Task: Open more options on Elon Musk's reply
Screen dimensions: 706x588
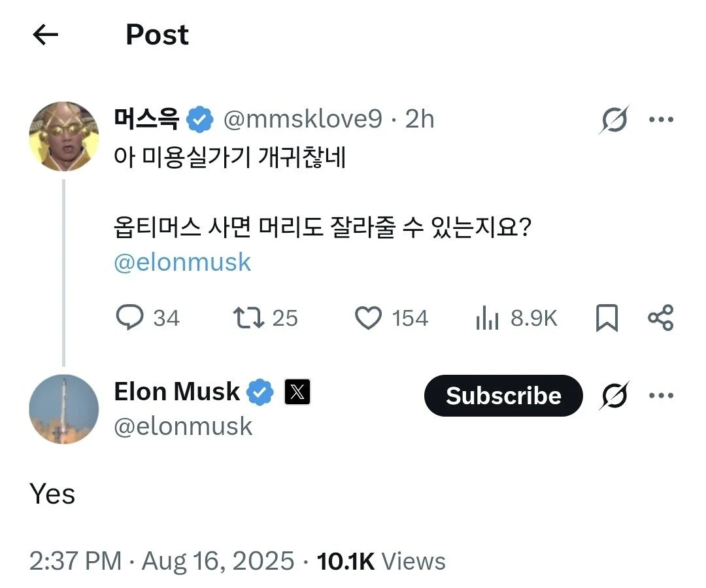Action: point(660,396)
